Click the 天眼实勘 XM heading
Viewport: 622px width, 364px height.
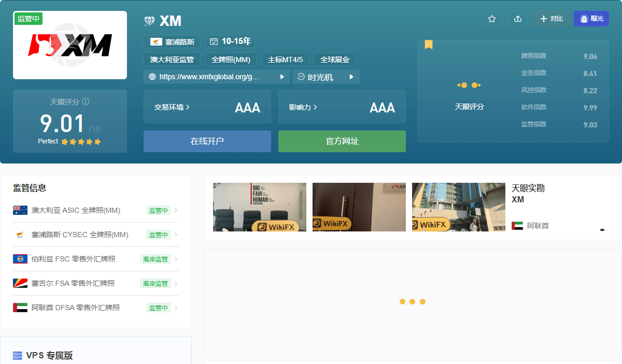(x=528, y=194)
